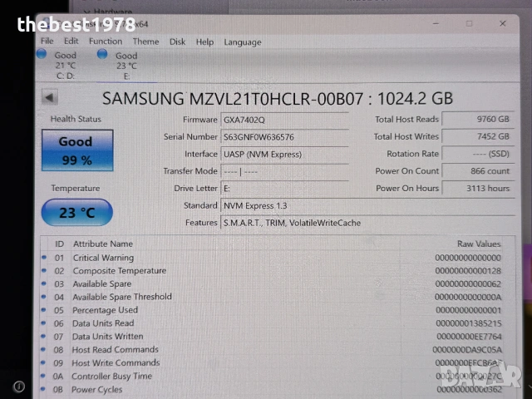Click Total Host Reads value 9760 GB

(478, 119)
